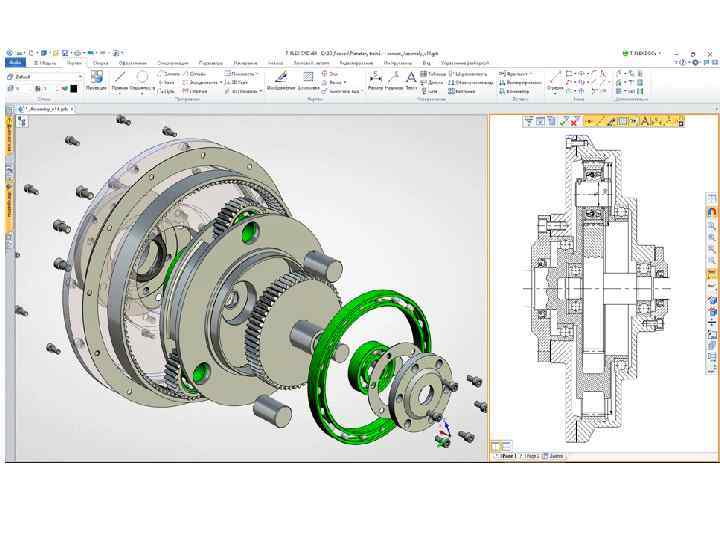Open the upper orange side panel tab

pos(9,136)
